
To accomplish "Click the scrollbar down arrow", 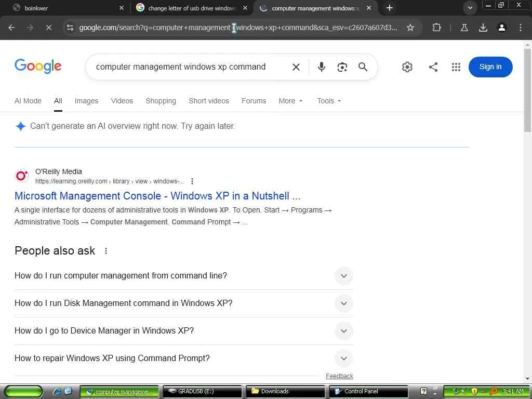I will (527, 378).
